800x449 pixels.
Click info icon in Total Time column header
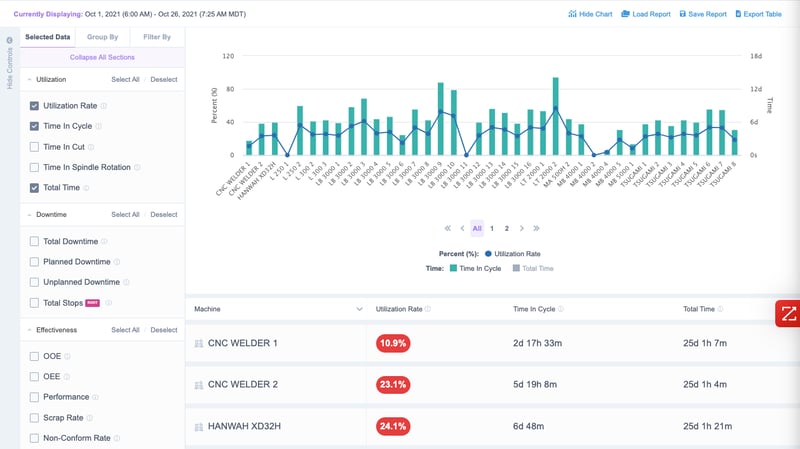pos(720,309)
